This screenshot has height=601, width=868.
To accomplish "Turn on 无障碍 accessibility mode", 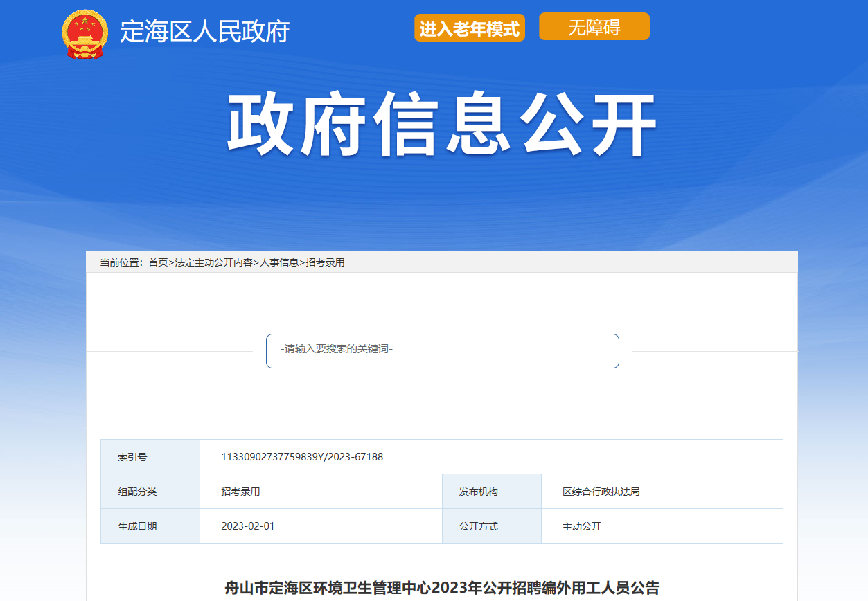I will pyautogui.click(x=594, y=27).
